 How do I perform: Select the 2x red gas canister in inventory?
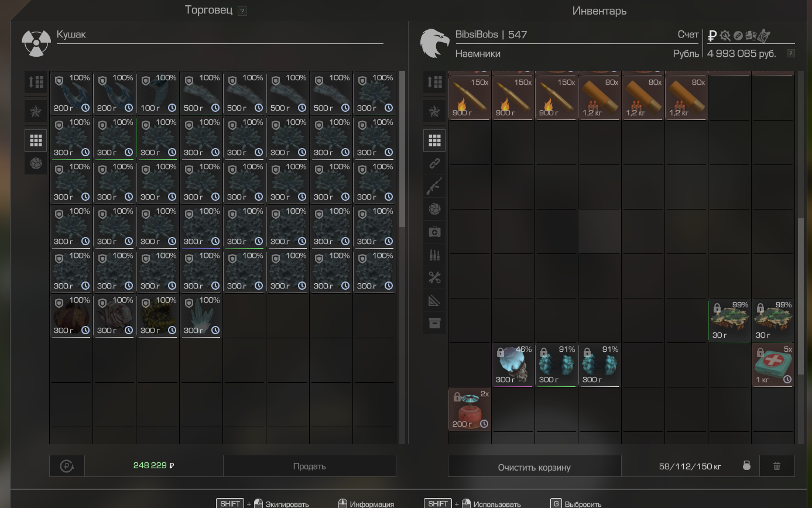[x=470, y=409]
